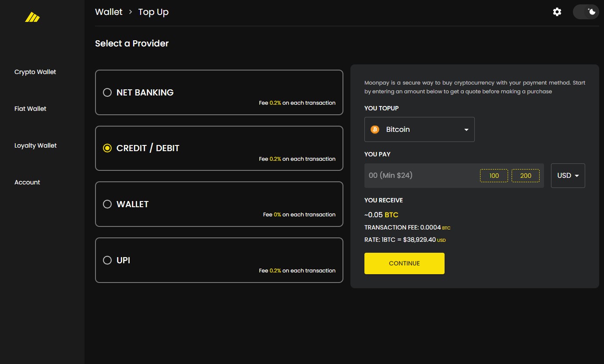
Task: Select the Wallet provider radio button
Action: pos(107,204)
